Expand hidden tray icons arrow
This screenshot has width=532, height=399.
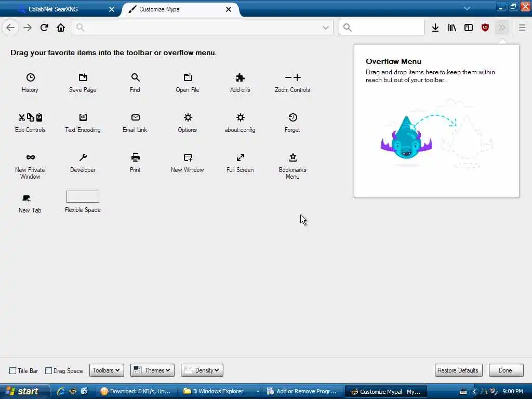point(474,392)
